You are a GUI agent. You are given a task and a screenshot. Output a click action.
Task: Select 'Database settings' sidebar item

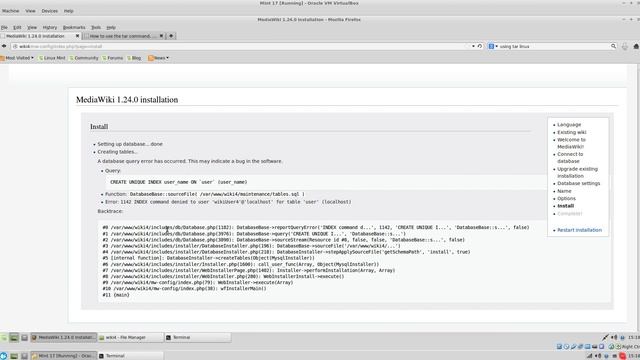point(578,184)
